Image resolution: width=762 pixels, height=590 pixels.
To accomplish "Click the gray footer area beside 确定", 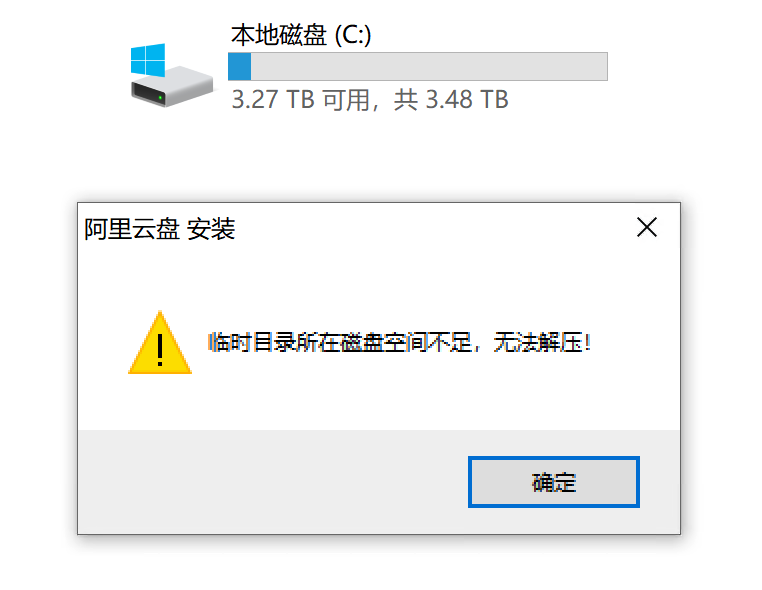I will [272, 482].
